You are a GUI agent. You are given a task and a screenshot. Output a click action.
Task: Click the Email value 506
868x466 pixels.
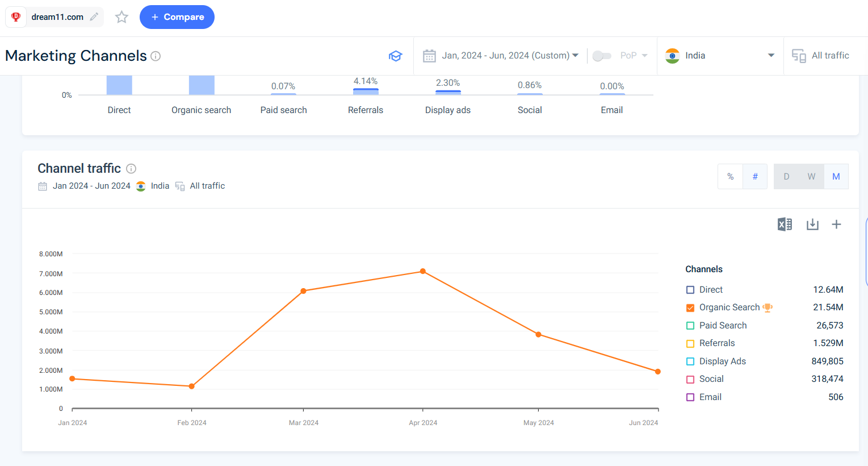[x=836, y=397]
